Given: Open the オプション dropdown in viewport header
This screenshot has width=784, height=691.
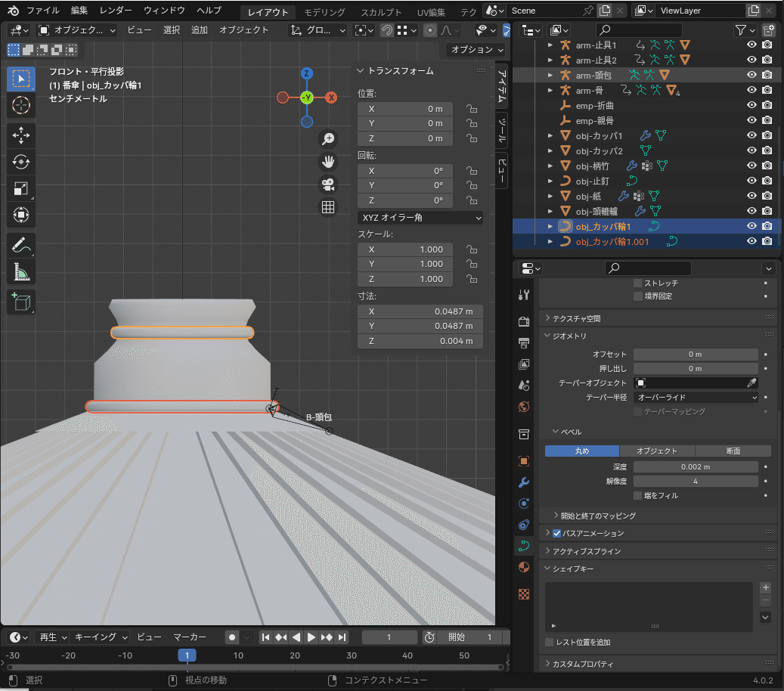Looking at the screenshot, I should click(x=476, y=49).
